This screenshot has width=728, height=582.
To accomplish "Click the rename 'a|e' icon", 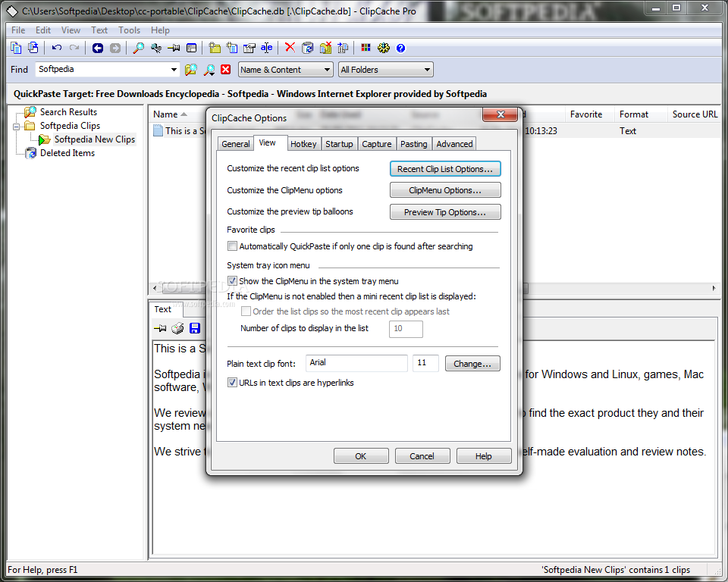I will tap(266, 48).
